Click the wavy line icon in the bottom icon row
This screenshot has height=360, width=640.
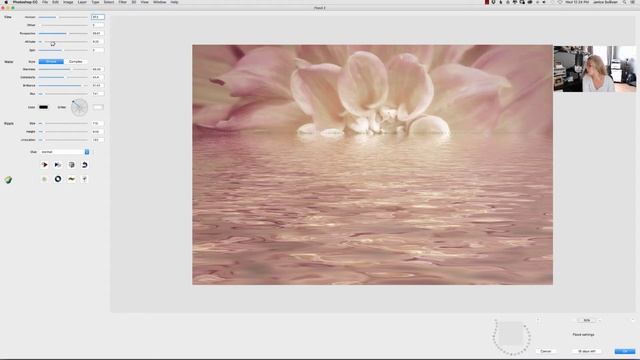point(71,179)
